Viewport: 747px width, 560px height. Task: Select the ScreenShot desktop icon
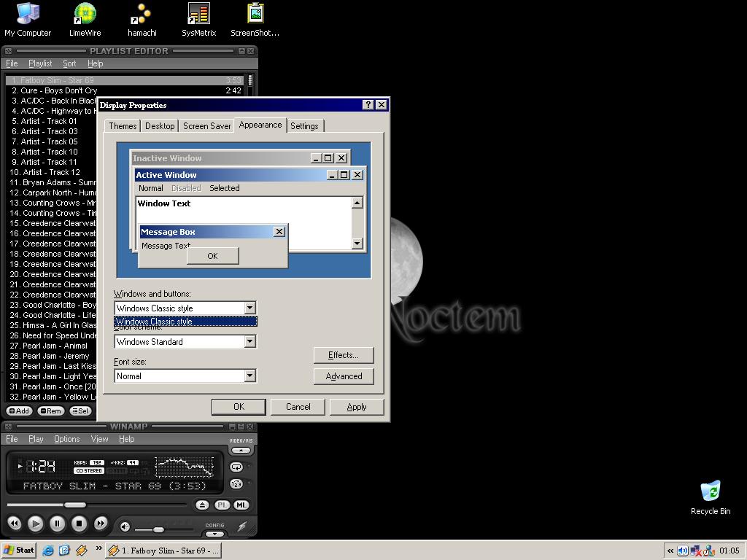pos(255,20)
